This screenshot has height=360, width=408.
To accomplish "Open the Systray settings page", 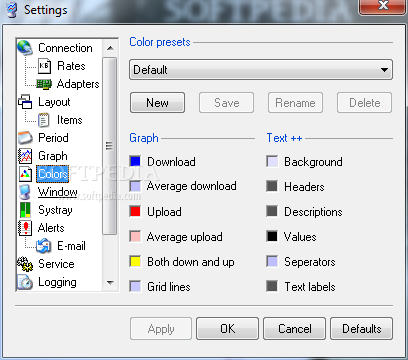I will (55, 210).
